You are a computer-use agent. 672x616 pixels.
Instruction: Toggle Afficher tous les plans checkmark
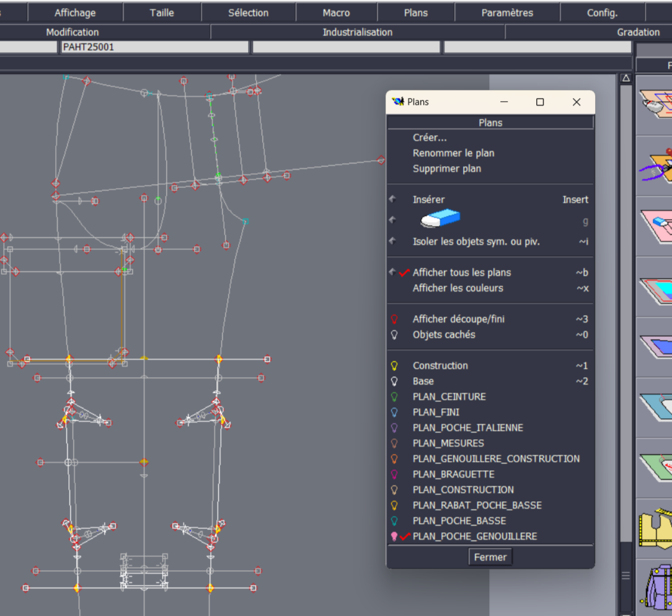pos(404,272)
